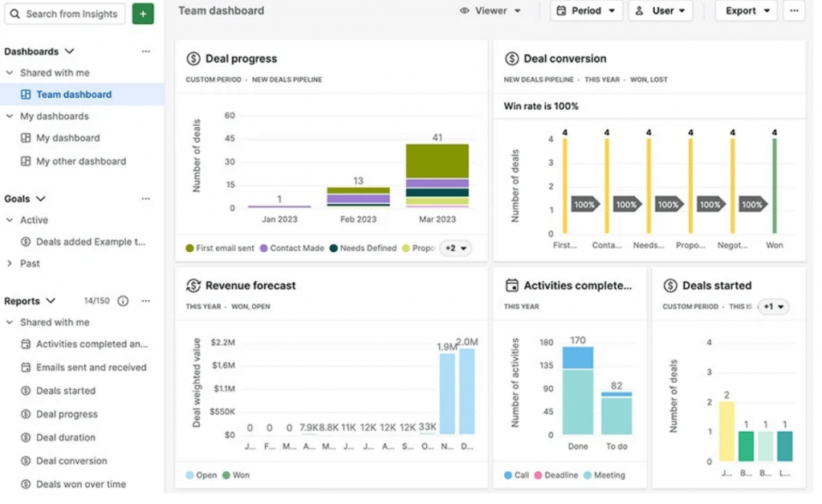The height and width of the screenshot is (504, 822).
Task: Click Deals started card dollar icon
Action: coord(670,286)
